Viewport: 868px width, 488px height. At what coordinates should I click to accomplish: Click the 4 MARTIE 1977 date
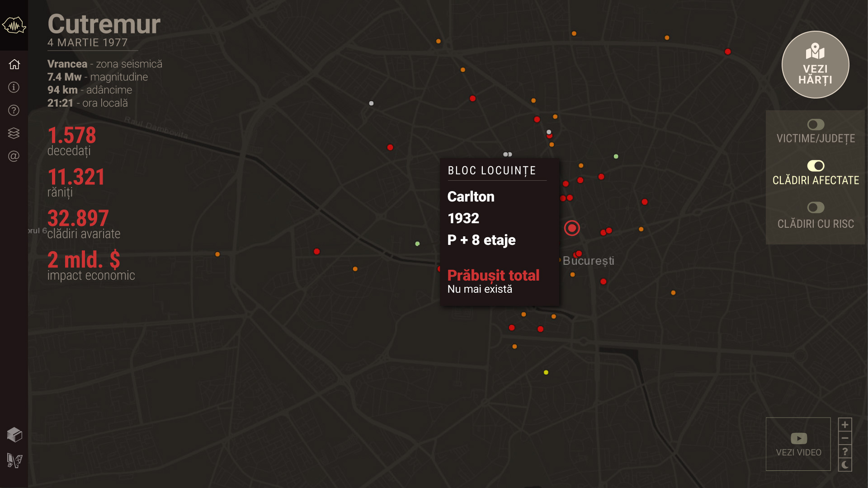(88, 42)
